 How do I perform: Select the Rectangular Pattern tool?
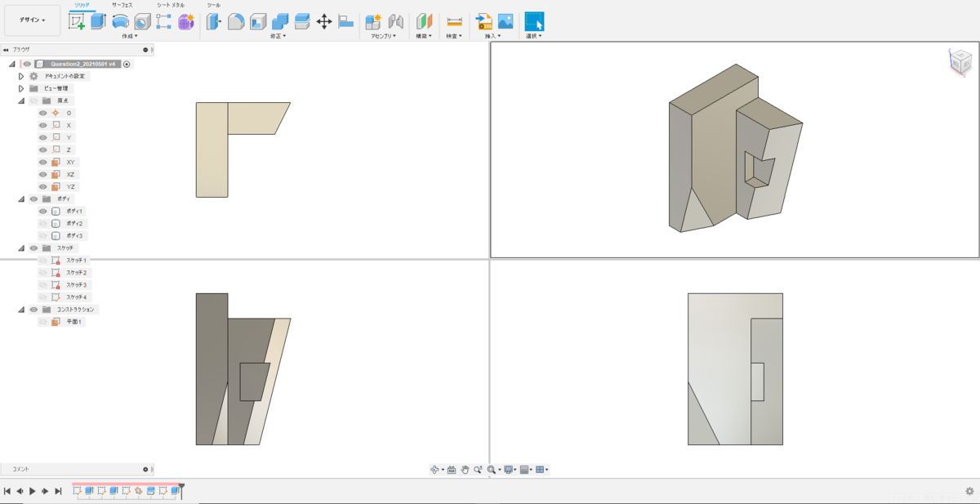(163, 22)
